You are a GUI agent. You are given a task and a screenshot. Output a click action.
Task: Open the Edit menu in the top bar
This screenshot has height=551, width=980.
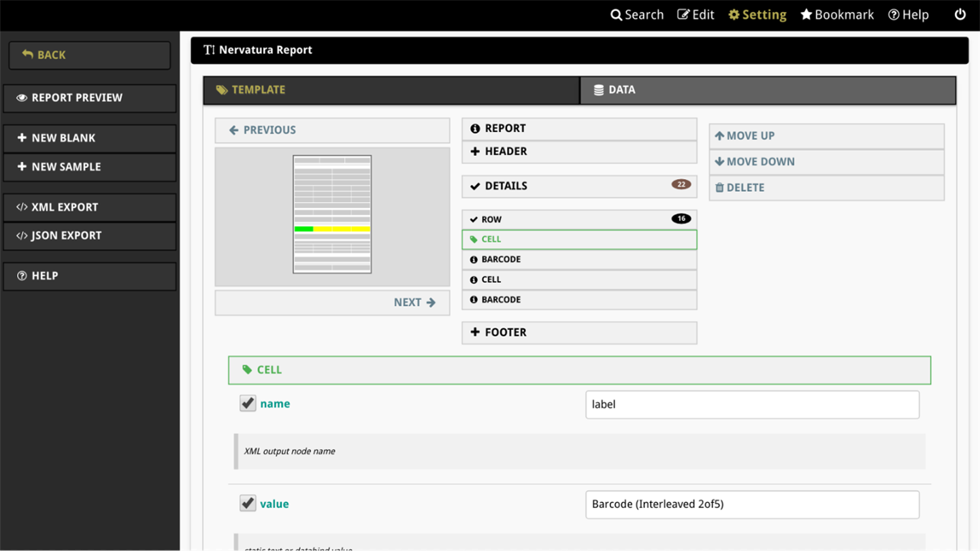pyautogui.click(x=696, y=15)
